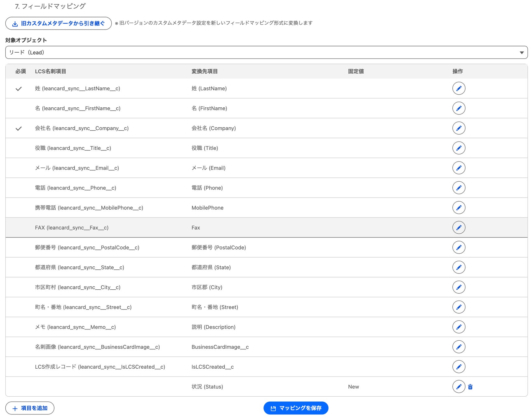Click edit icon for Fax row
Image resolution: width=532 pixels, height=420 pixels.
pos(459,228)
